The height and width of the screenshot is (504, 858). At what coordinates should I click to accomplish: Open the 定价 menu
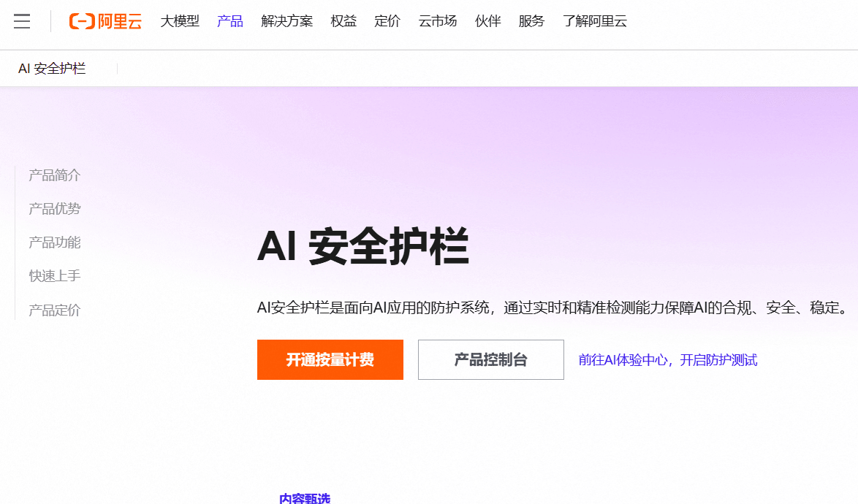point(387,21)
